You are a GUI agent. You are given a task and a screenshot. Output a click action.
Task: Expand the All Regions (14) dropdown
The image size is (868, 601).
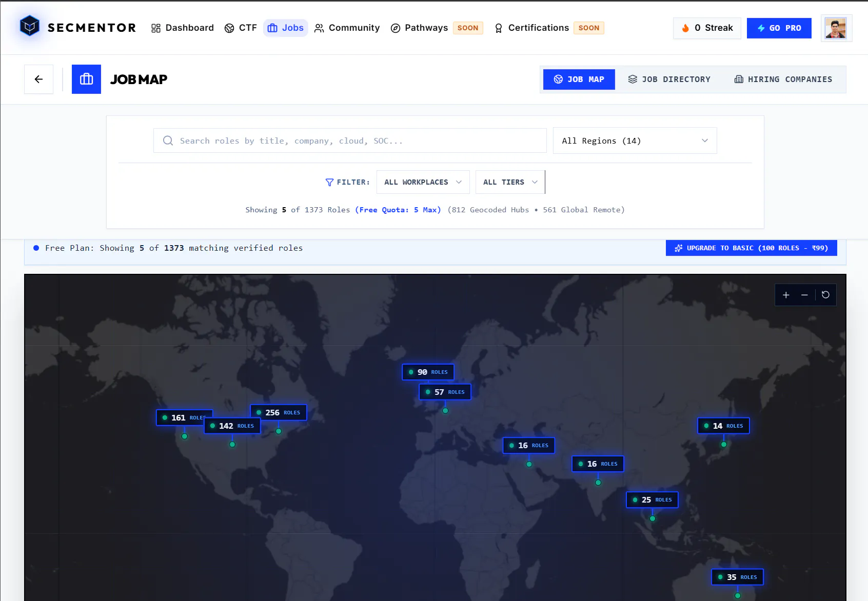[x=635, y=141]
